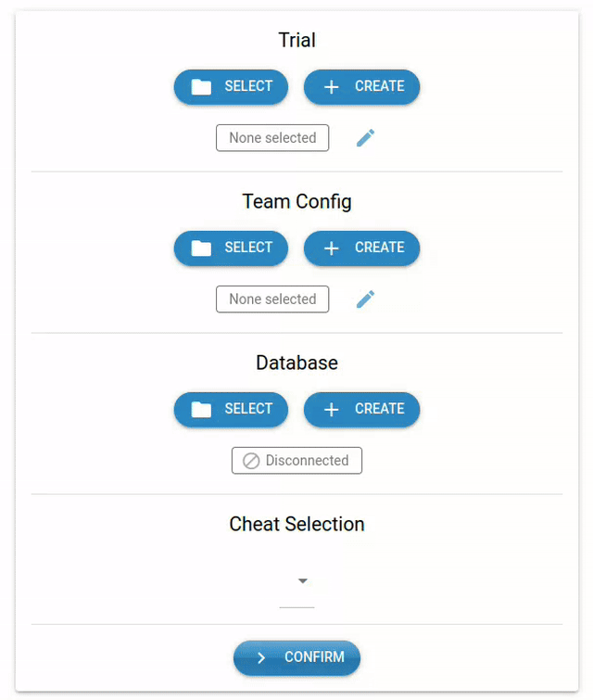
Task: Click the Trial None selected field
Action: 272,138
